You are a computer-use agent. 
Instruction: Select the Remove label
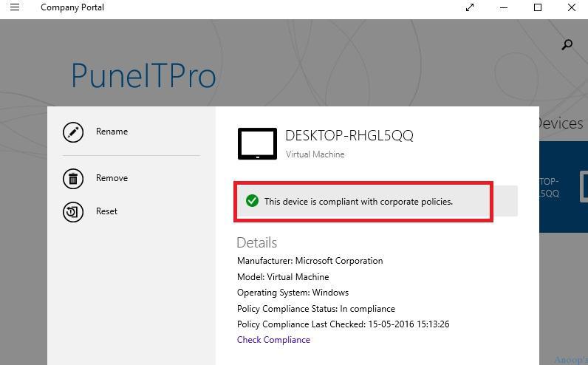(112, 178)
